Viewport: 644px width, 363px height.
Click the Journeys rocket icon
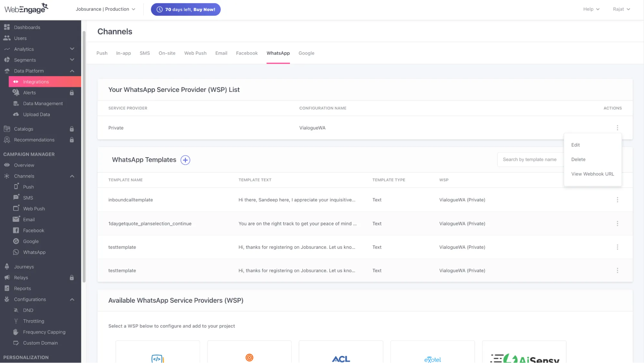coord(7,267)
